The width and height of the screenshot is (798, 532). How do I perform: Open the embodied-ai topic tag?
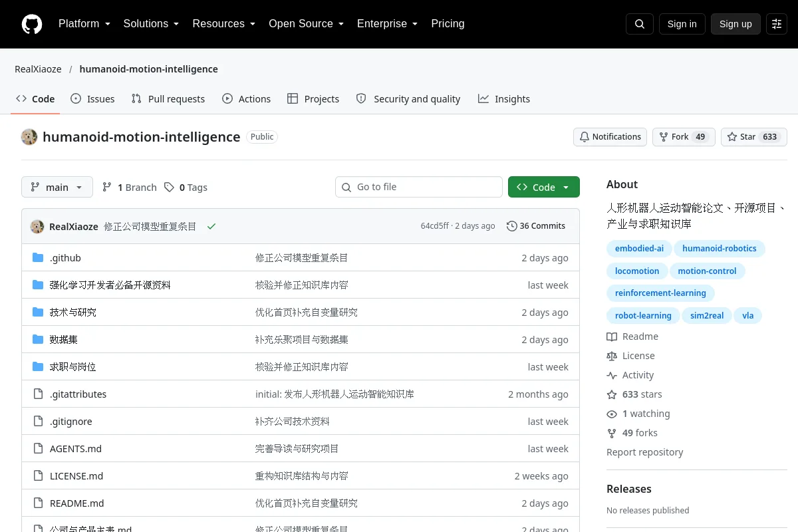click(639, 249)
